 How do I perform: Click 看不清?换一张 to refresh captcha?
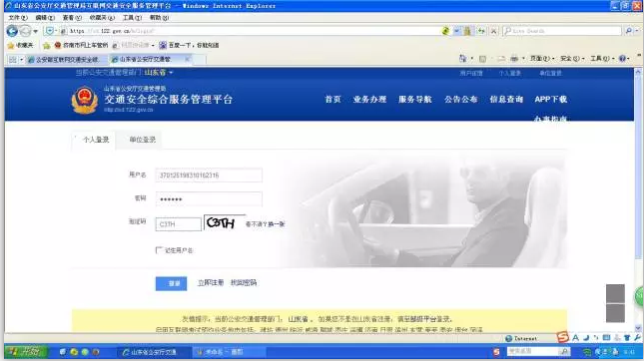click(265, 224)
